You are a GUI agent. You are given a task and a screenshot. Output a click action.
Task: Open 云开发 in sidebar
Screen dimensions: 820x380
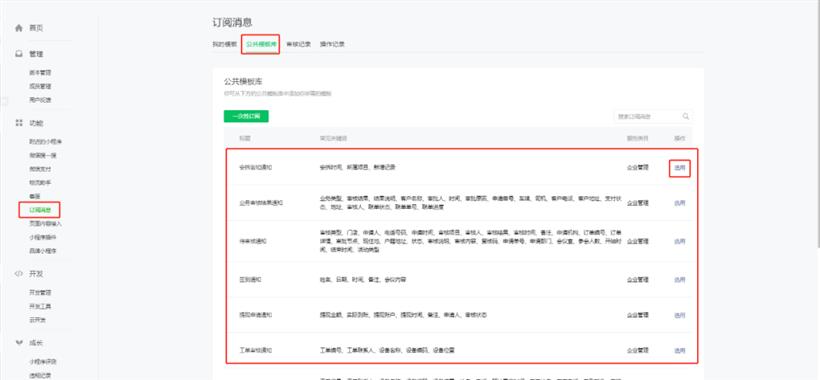37,320
